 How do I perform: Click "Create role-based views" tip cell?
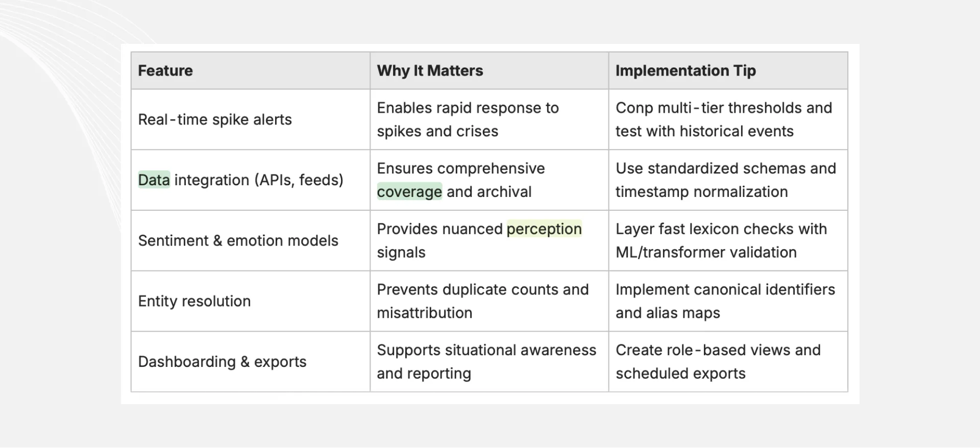(x=728, y=362)
